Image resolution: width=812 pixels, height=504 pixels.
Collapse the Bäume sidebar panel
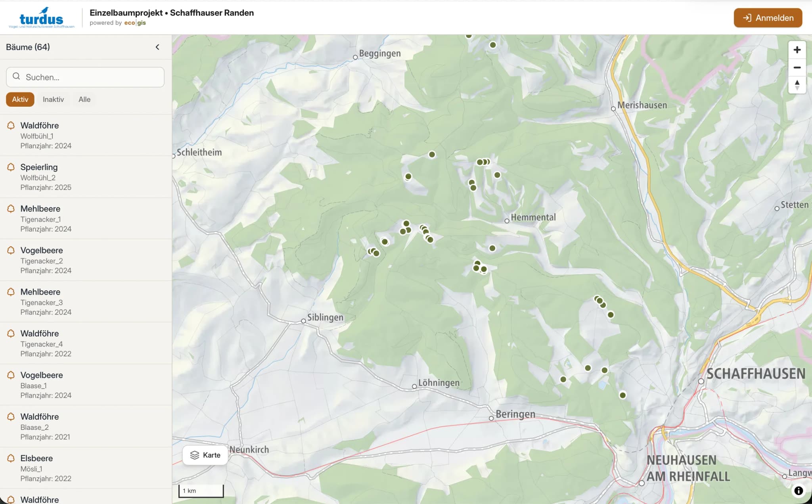click(x=157, y=47)
